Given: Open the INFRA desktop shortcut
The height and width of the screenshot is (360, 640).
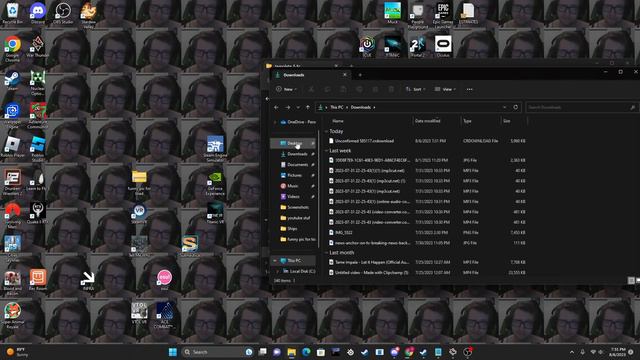Looking at the screenshot, I should [88, 281].
